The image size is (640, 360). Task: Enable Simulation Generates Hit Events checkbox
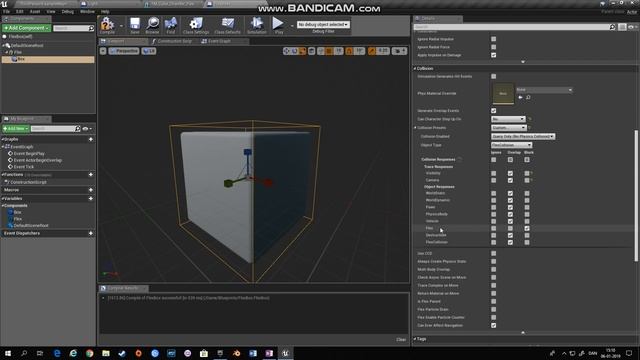(x=493, y=76)
